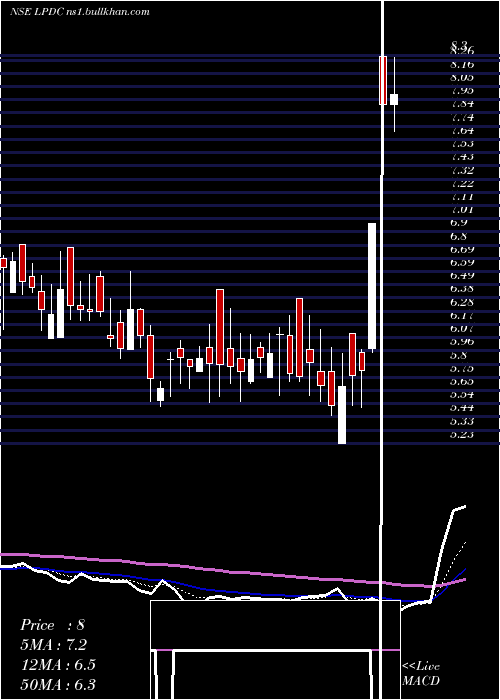Click the 7.84 price axis label
500x700 pixels.
[x=462, y=104]
